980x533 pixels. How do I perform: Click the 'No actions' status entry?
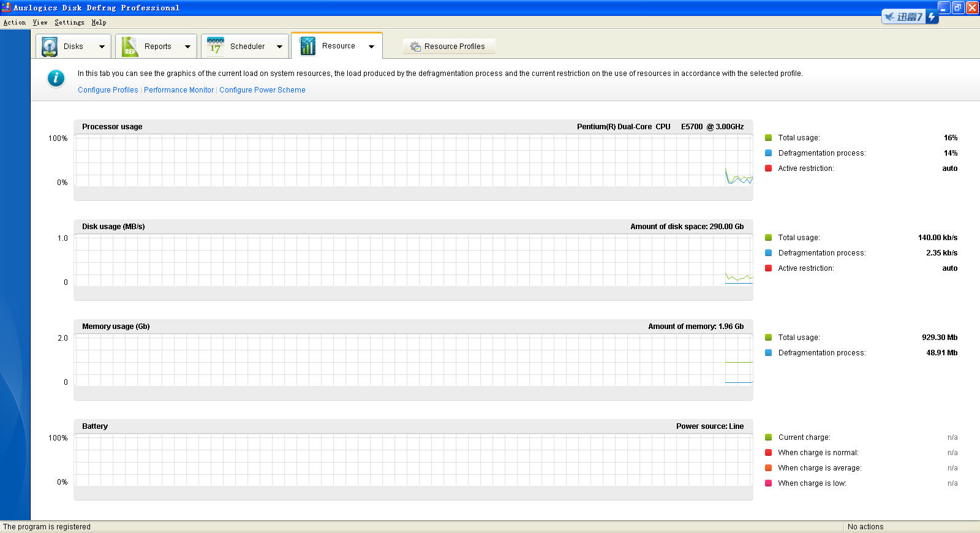click(x=865, y=527)
